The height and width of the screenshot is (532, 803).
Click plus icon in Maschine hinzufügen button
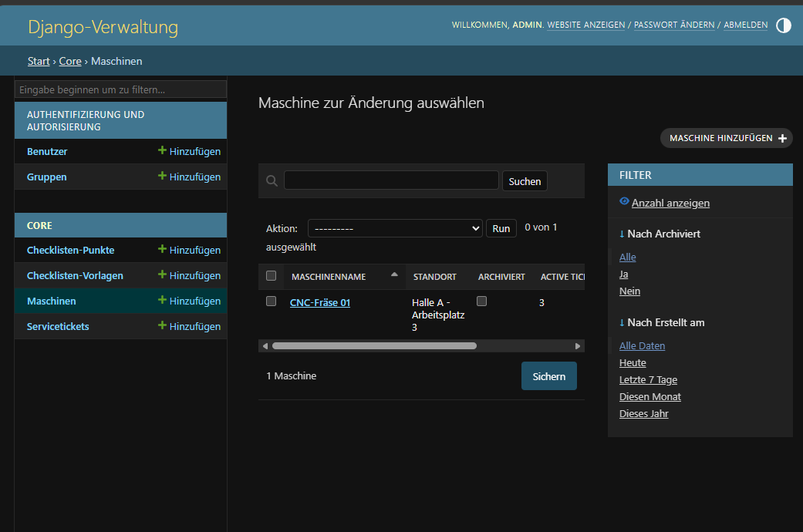click(x=782, y=138)
